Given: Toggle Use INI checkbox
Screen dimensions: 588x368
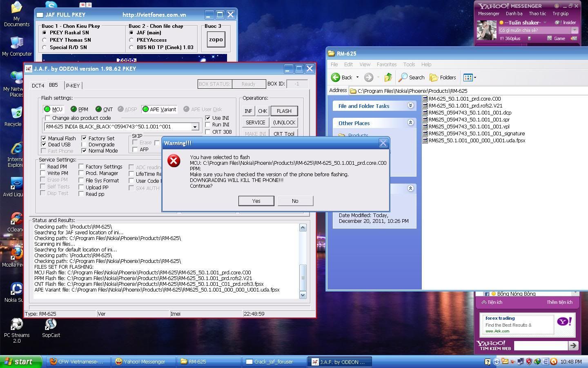Looking at the screenshot, I should 208,118.
